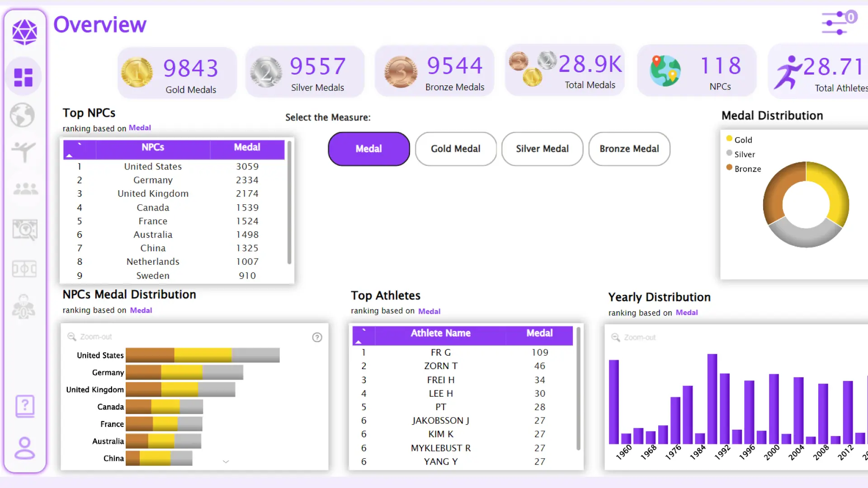Open the filters slider icon

(839, 23)
